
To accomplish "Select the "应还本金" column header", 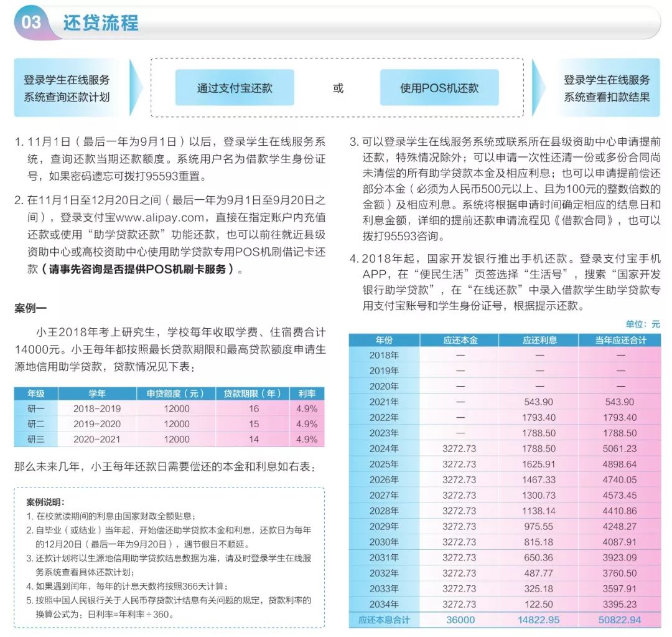I will point(460,340).
